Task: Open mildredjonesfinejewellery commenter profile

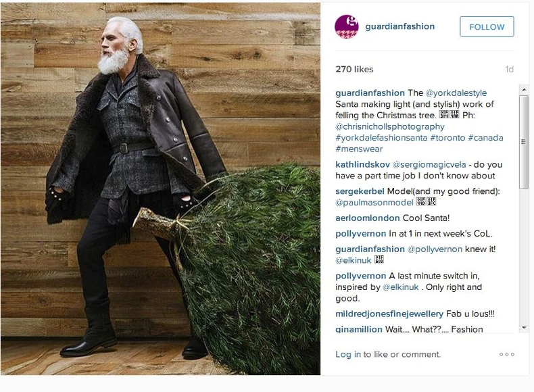Action: (389, 314)
